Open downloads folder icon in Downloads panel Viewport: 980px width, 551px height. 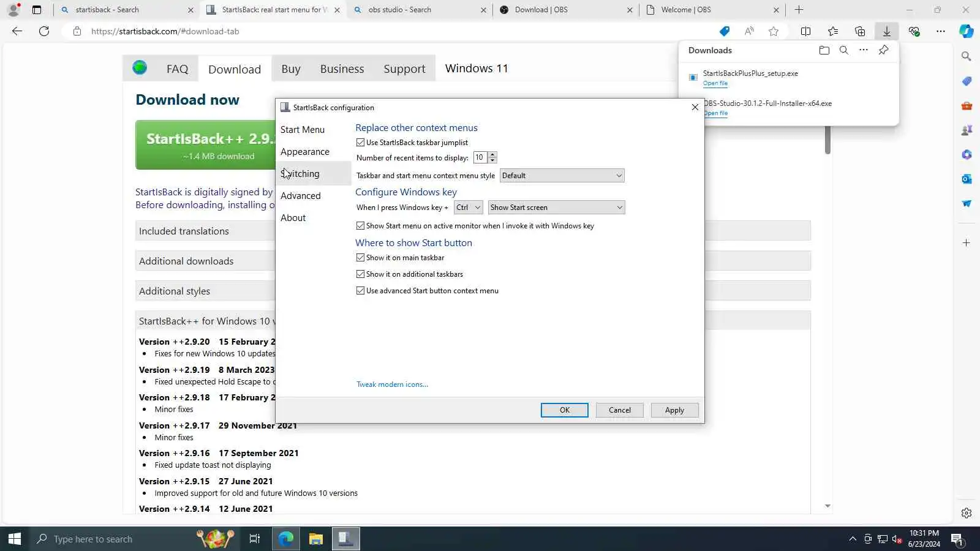pos(824,50)
